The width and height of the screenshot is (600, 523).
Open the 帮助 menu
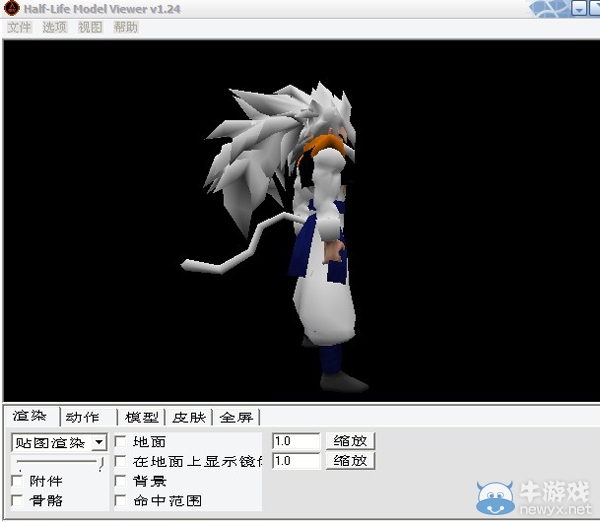tap(126, 27)
